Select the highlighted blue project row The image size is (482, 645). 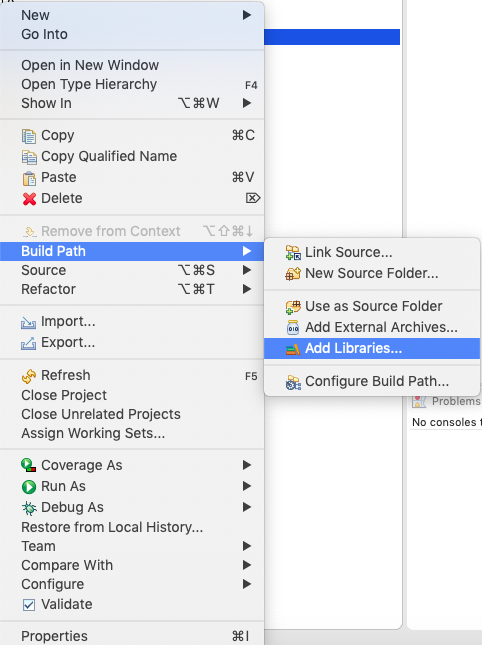(332, 37)
